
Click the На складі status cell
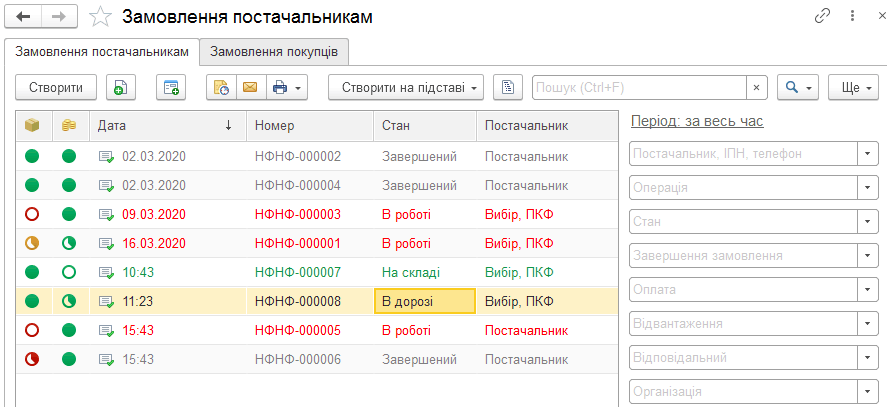coord(425,272)
